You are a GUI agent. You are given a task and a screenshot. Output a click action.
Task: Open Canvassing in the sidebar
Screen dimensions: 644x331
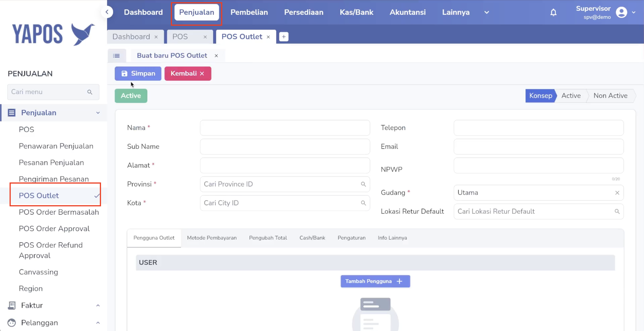click(39, 272)
